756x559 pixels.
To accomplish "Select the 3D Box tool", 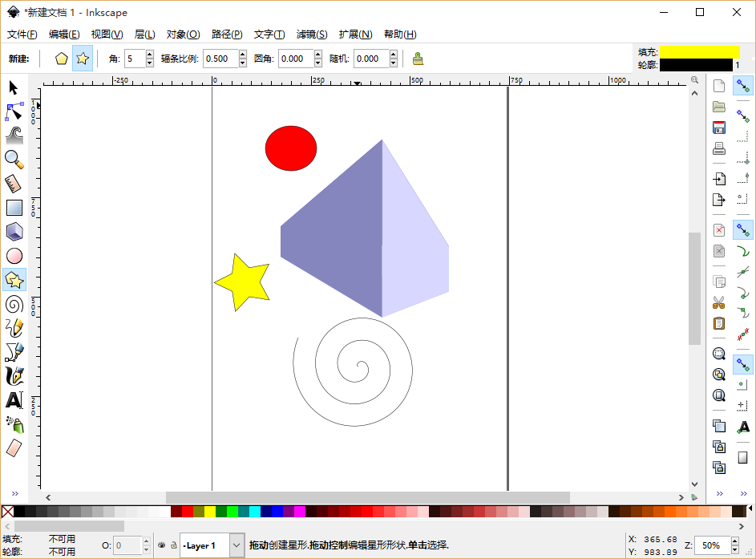I will 14,232.
